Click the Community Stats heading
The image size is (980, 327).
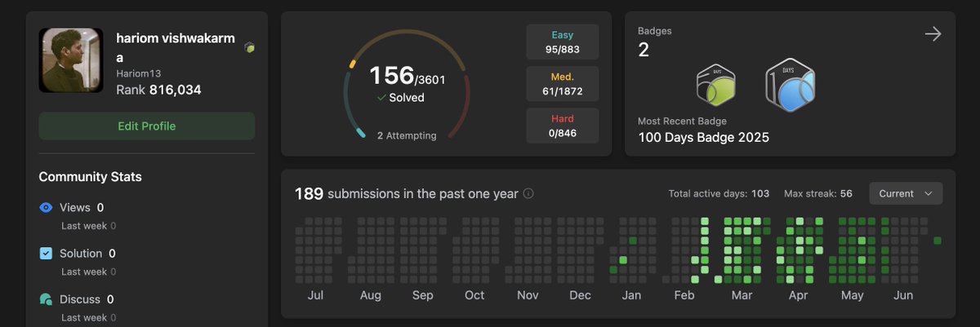pos(91,177)
